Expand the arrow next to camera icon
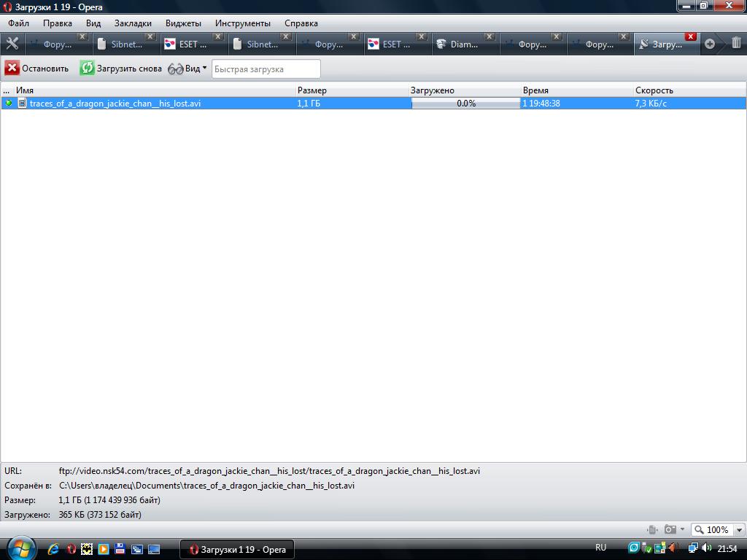This screenshot has height=560, width=747. [682, 529]
